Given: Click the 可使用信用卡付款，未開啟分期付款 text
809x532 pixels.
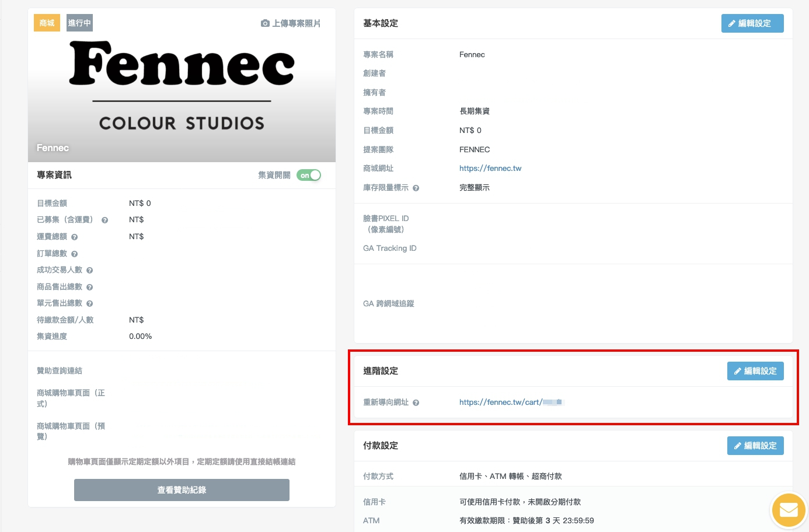Looking at the screenshot, I should point(520,502).
